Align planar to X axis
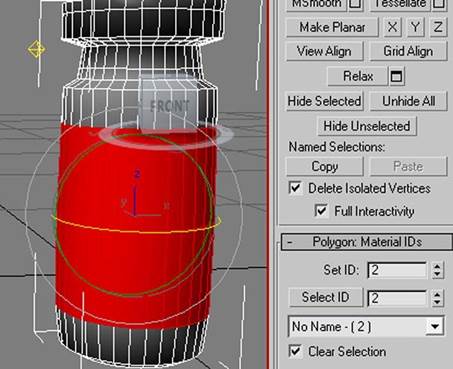This screenshot has height=369, width=453. coord(392,27)
